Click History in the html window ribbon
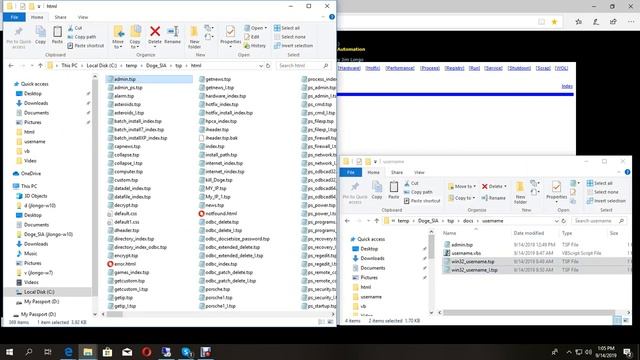Image resolution: width=640 pixels, height=360 pixels. (x=255, y=46)
